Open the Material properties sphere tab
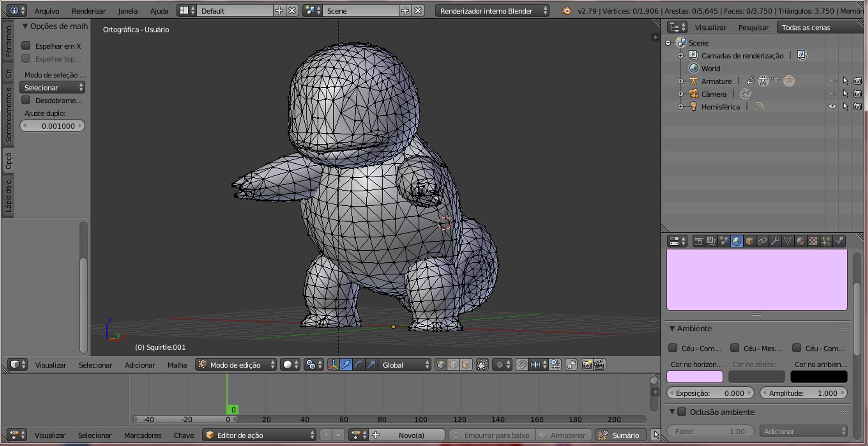 pyautogui.click(x=801, y=242)
